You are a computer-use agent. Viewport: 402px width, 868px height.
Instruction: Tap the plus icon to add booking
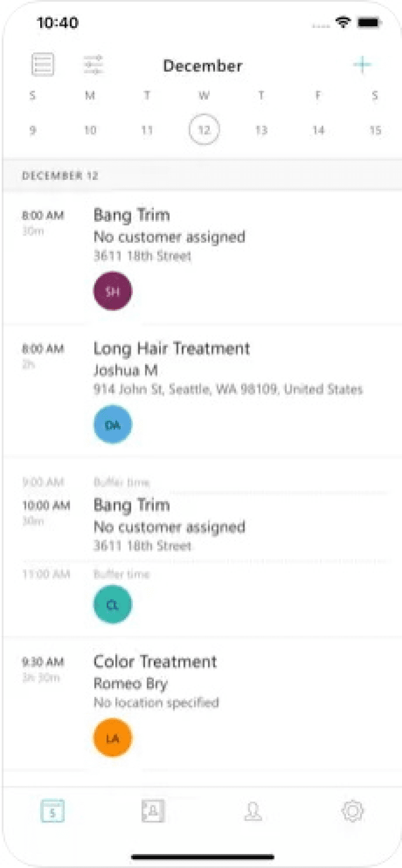pos(362,65)
